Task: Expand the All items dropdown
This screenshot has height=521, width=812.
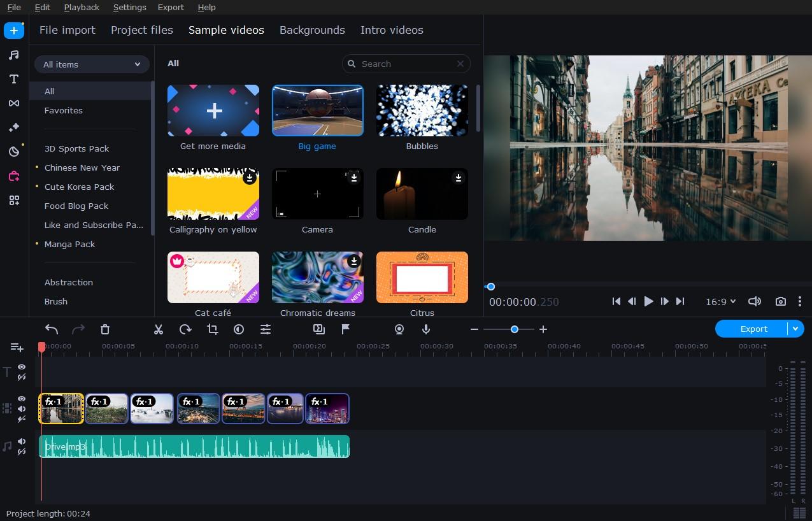Action: point(92,64)
